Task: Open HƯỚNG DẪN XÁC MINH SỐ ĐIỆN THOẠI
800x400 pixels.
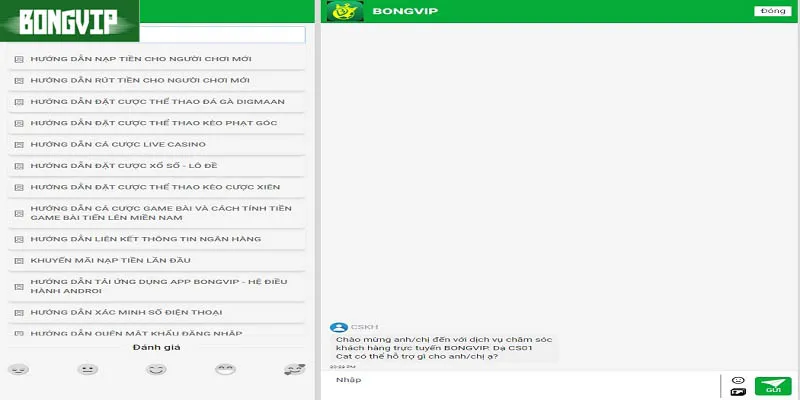Action: click(x=157, y=313)
